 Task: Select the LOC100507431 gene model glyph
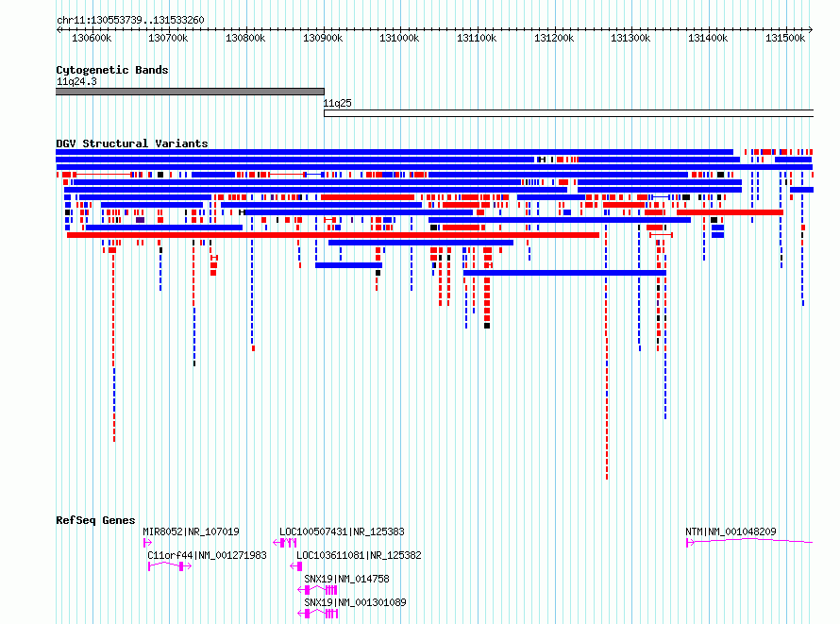[x=285, y=543]
